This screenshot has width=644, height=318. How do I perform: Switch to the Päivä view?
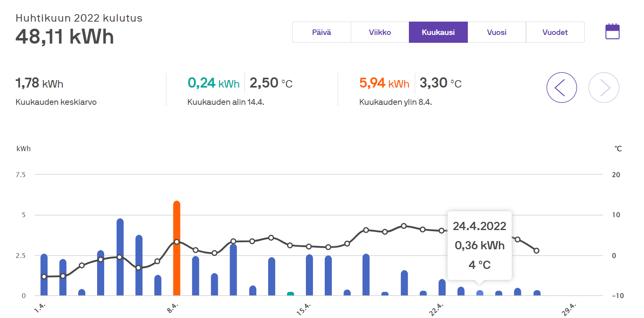point(322,32)
